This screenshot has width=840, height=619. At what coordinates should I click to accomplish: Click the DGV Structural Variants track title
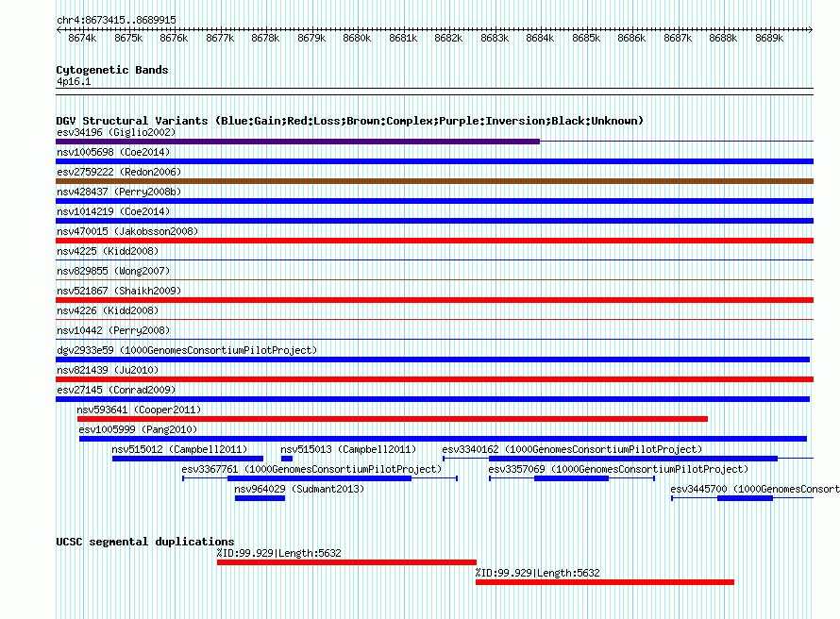point(350,121)
